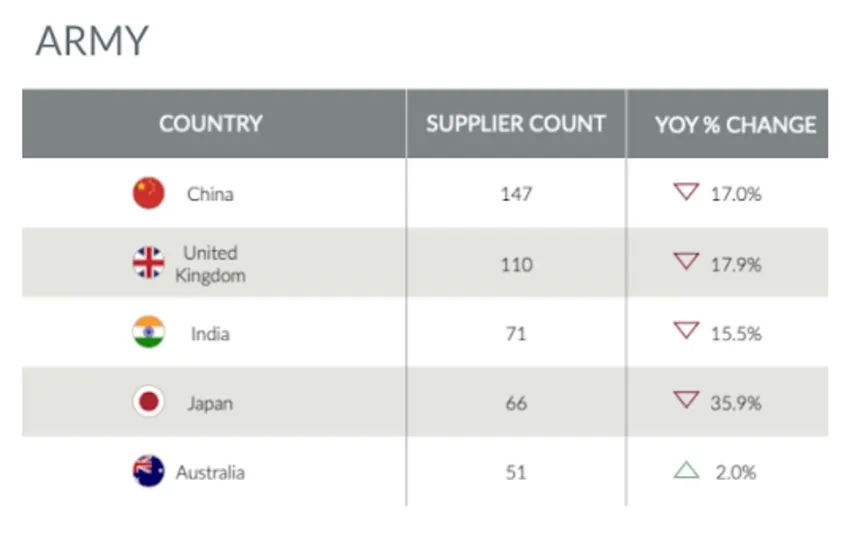
Task: Click supplier count 147
Action: point(516,194)
